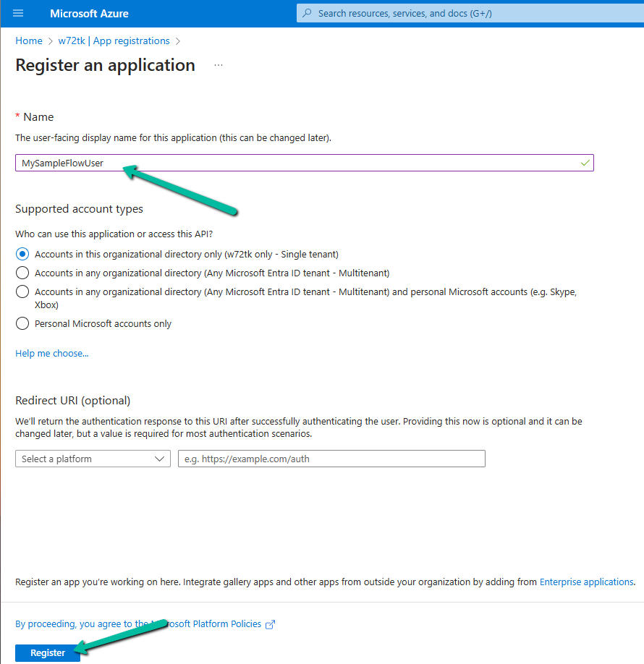Click the search magnifier icon
644x664 pixels.
click(x=308, y=13)
